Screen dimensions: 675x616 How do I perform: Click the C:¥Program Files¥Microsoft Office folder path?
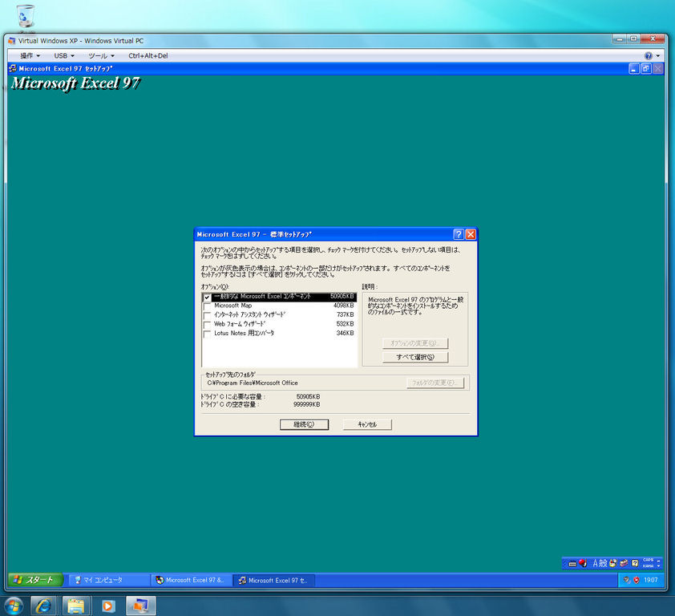(253, 383)
